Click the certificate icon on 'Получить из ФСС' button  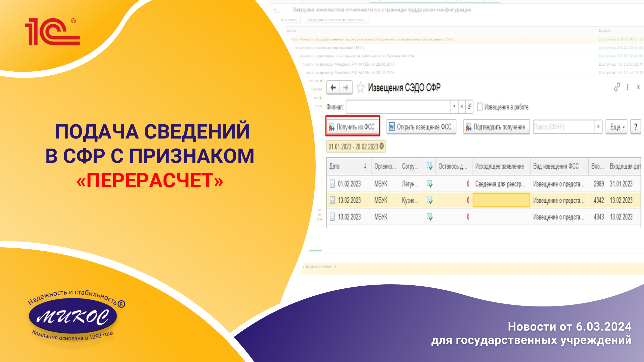click(x=332, y=127)
